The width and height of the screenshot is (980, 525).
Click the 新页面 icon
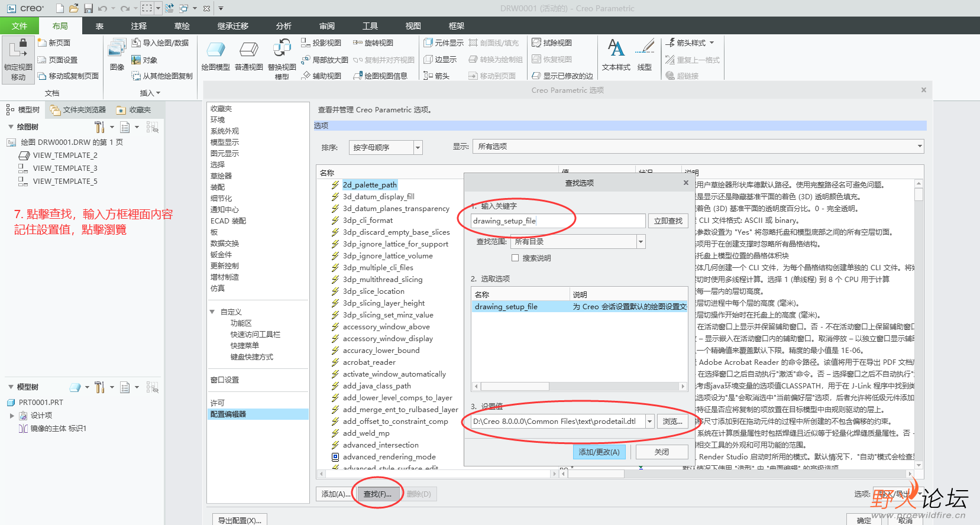(42, 43)
